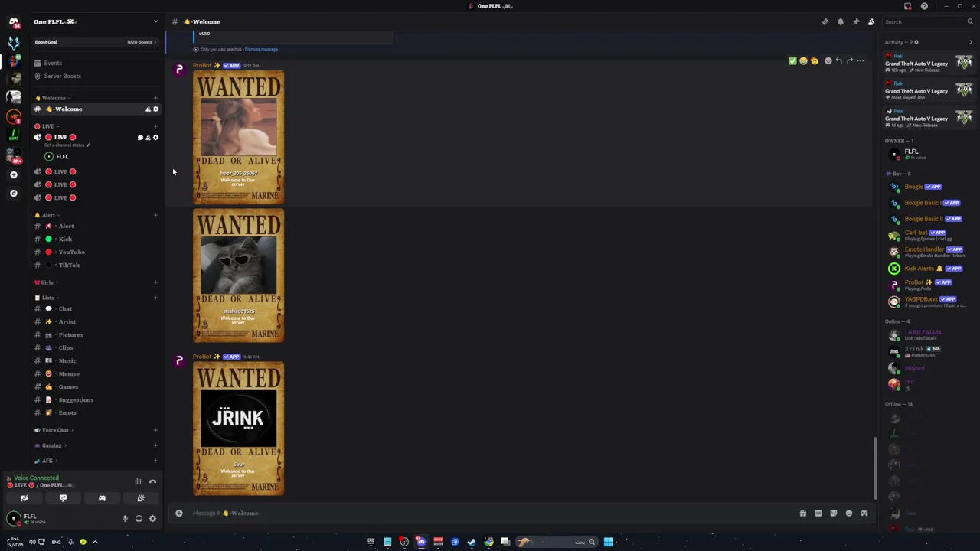The width and height of the screenshot is (980, 551).
Task: Expand the Girls category
Action: (47, 282)
